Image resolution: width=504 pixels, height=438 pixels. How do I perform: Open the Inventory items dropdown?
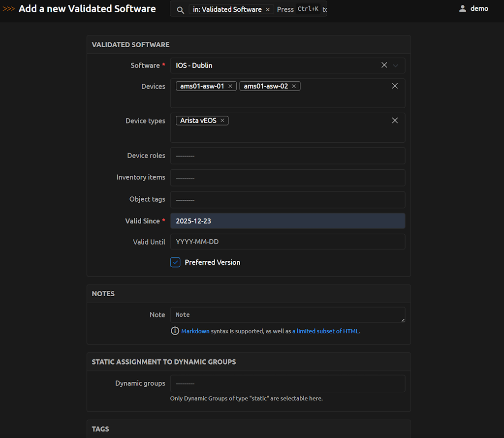(287, 178)
